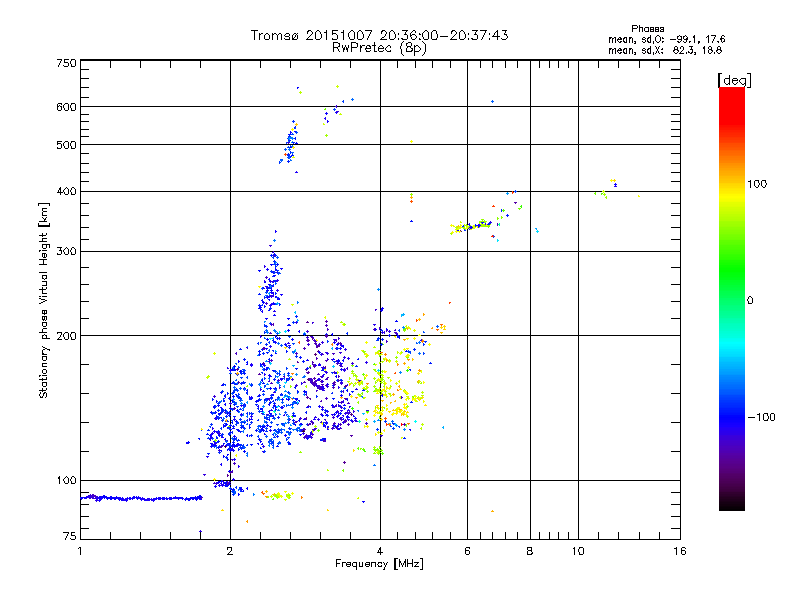Click the x-axis label '16'

coord(680,551)
